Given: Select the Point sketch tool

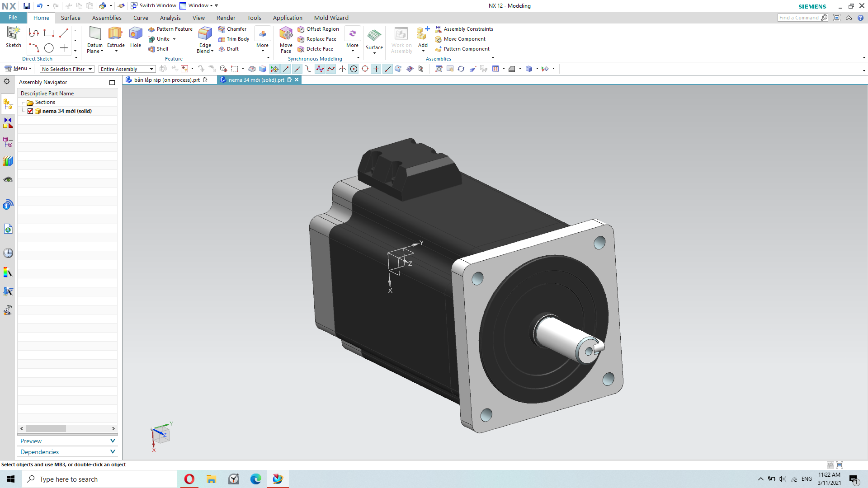Looking at the screenshot, I should [x=64, y=47].
